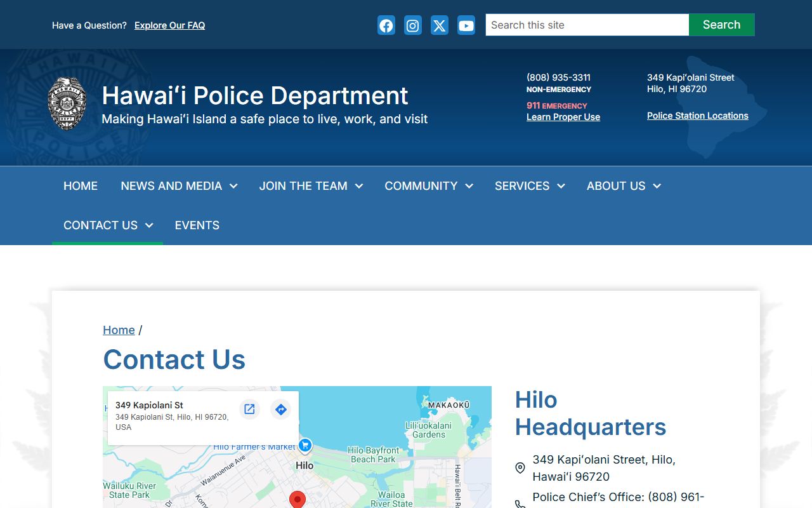812x508 pixels.
Task: Click the Police Chief's Office phone text
Action: pyautogui.click(x=619, y=497)
